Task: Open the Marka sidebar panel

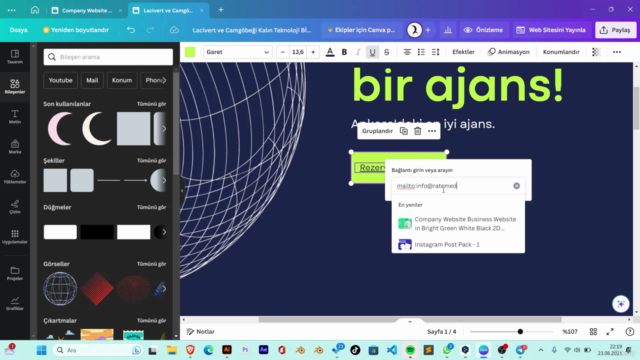Action: click(15, 147)
